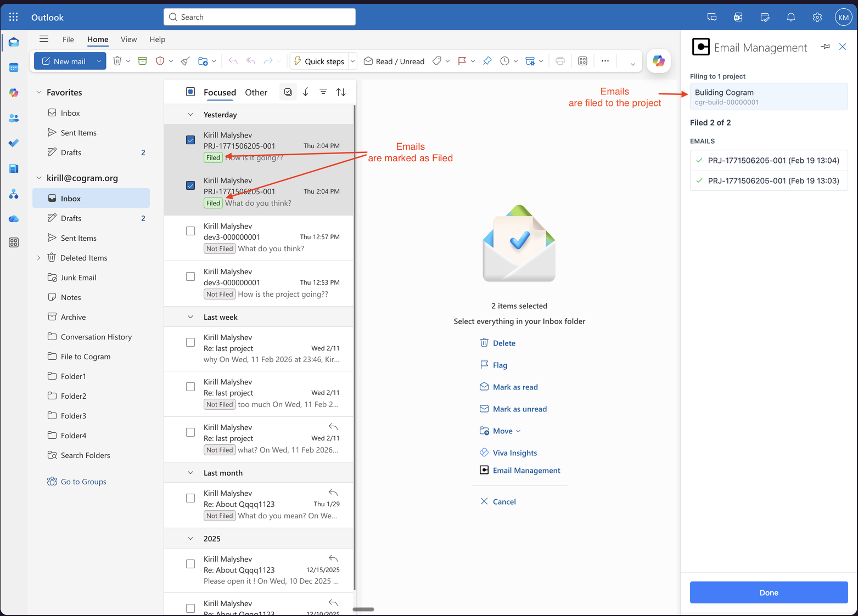Toggle the select-all checkbox beside Focused
Screen dimensions: 858x616
pos(190,92)
